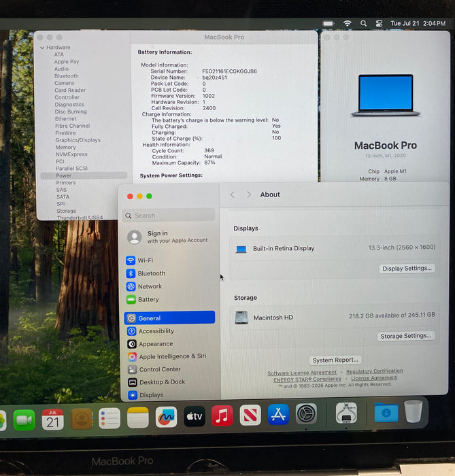
Task: Click the Storage Settings… button
Action: click(x=406, y=336)
